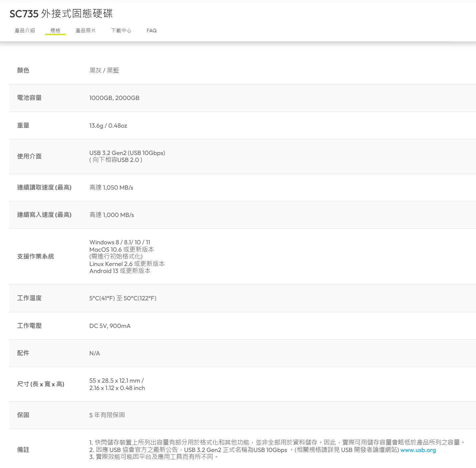Viewport: 476px width, 468px height.
Task: Click the 尺寸 (長 x 寬 x 高) row
Action: pos(41,384)
